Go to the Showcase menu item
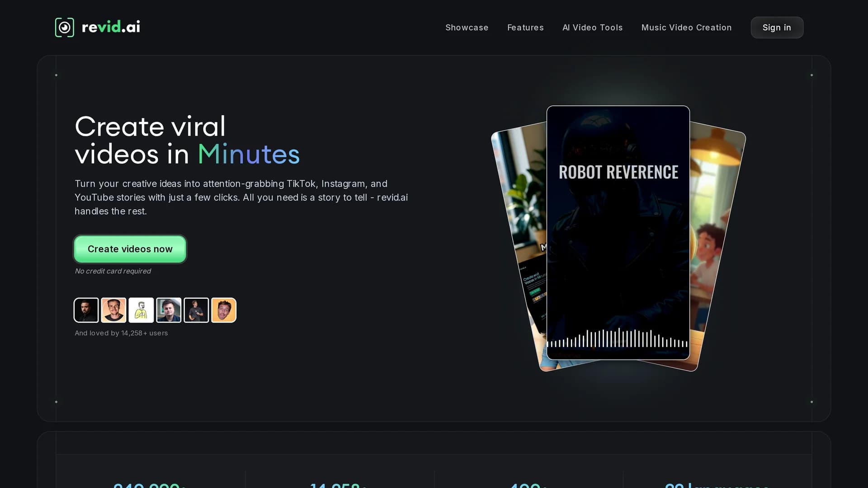The image size is (868, 488). coord(467,28)
